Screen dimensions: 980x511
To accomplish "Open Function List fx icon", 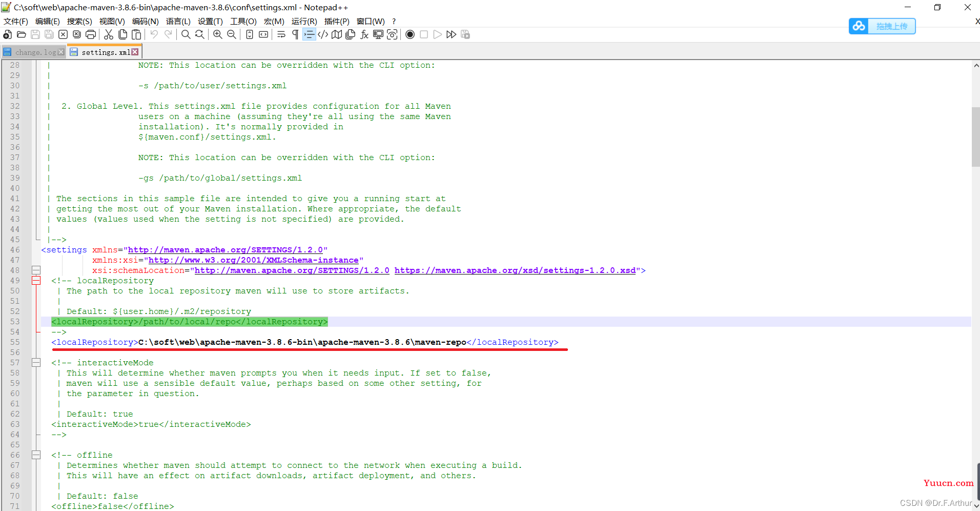I will coord(364,34).
